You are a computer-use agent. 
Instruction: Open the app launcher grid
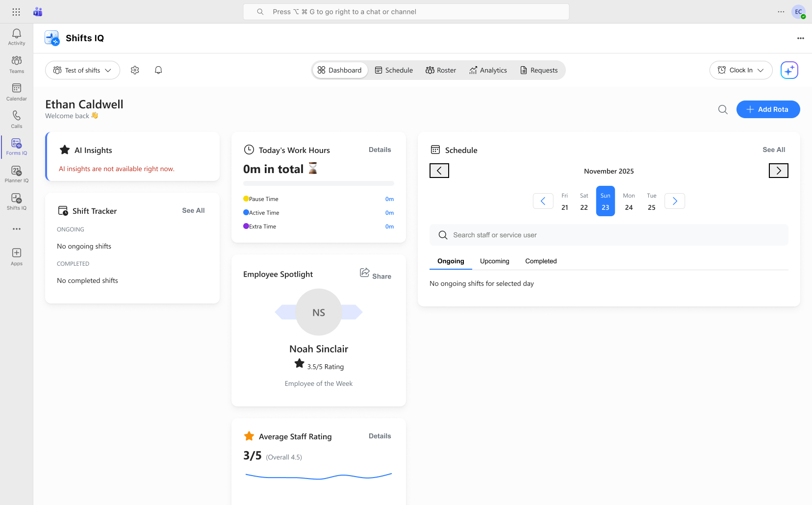tap(16, 12)
